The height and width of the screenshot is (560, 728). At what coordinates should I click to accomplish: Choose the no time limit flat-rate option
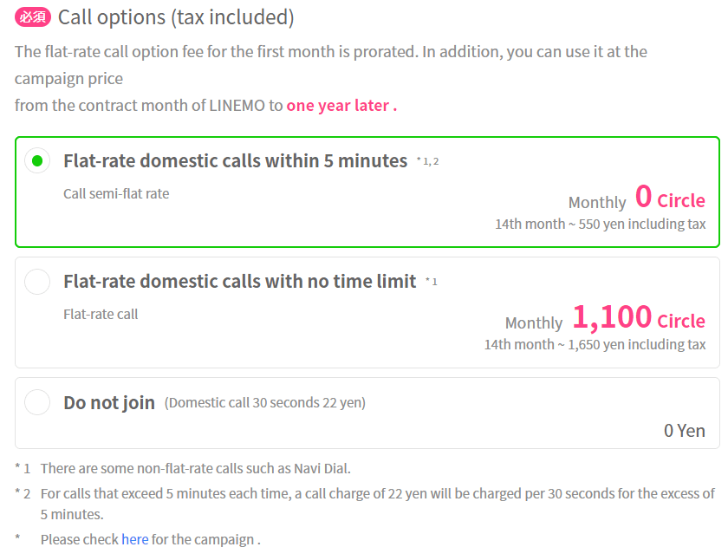coord(38,281)
